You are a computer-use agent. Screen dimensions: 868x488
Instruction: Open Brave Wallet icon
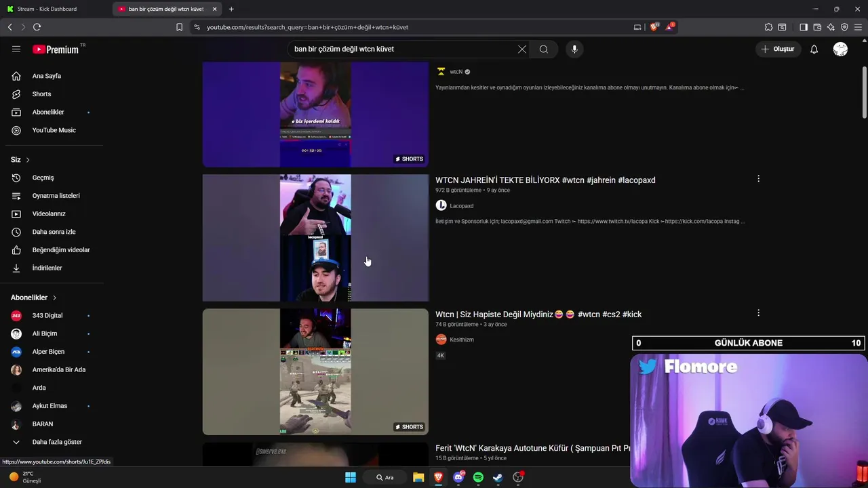coord(817,27)
